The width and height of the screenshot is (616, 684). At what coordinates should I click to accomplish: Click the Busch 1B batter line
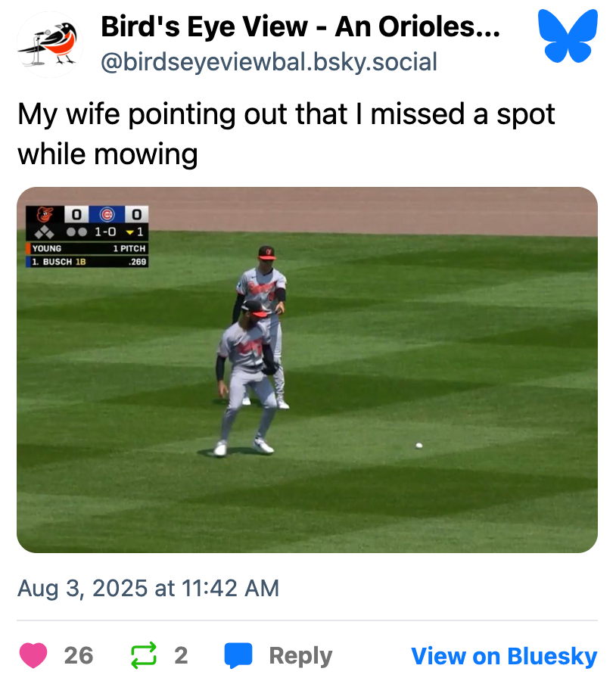click(x=87, y=262)
